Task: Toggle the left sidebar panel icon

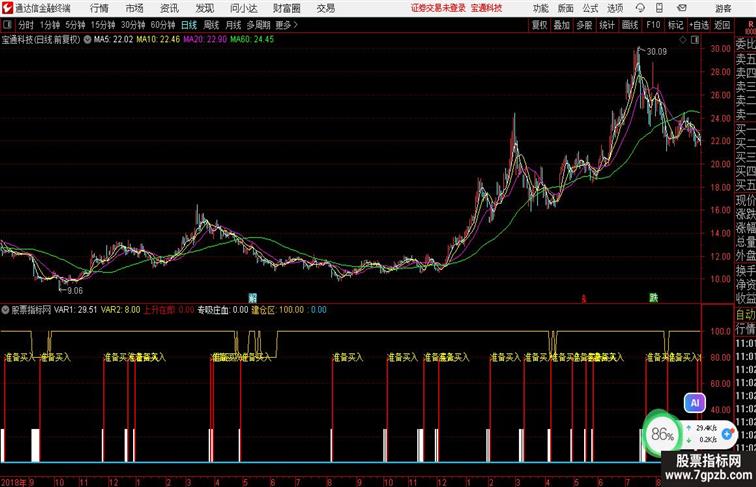Action: (7, 25)
